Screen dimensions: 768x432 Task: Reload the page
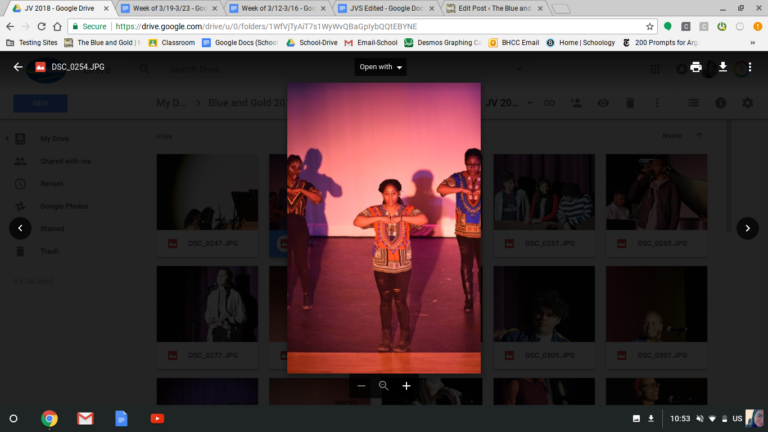point(42,26)
